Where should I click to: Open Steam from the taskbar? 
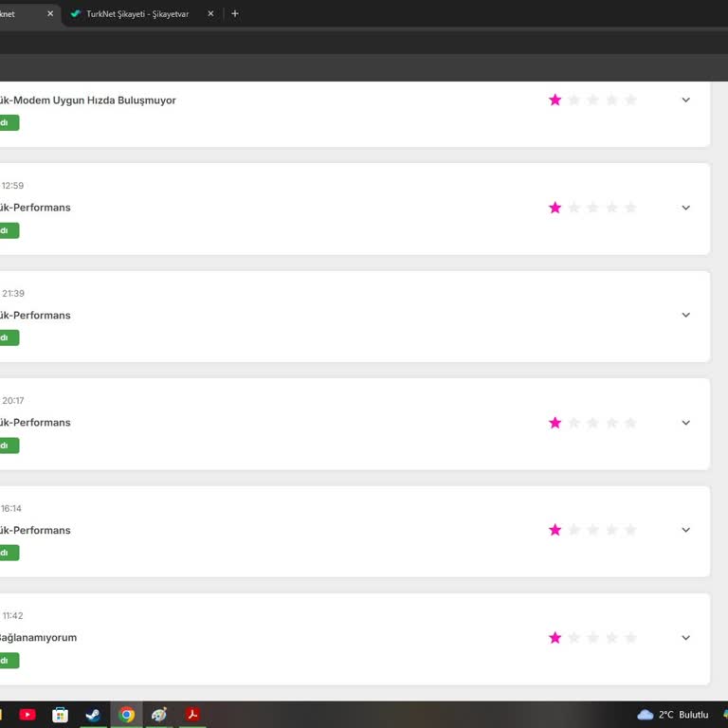(93, 715)
